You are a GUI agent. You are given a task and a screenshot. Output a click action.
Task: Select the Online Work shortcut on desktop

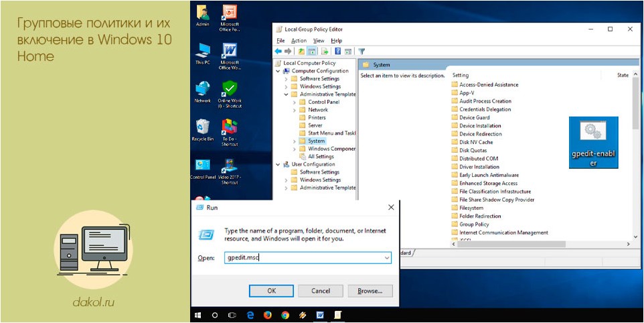(x=230, y=94)
